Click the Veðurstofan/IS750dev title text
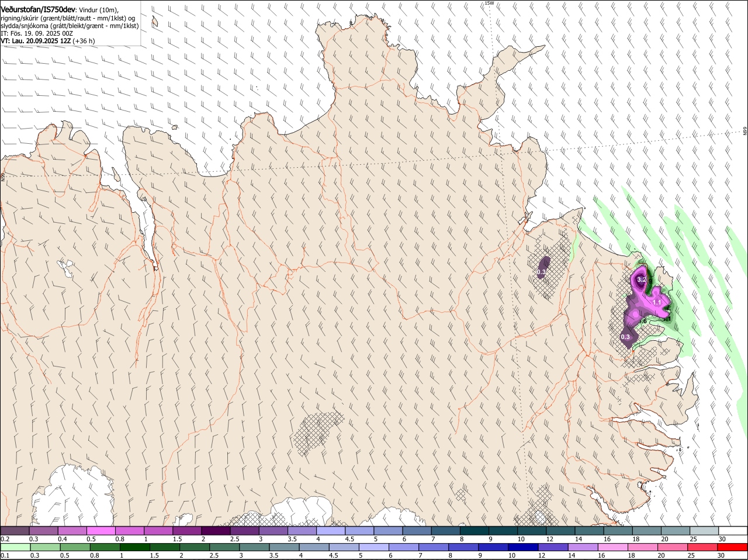This screenshot has width=748, height=560. [38, 9]
